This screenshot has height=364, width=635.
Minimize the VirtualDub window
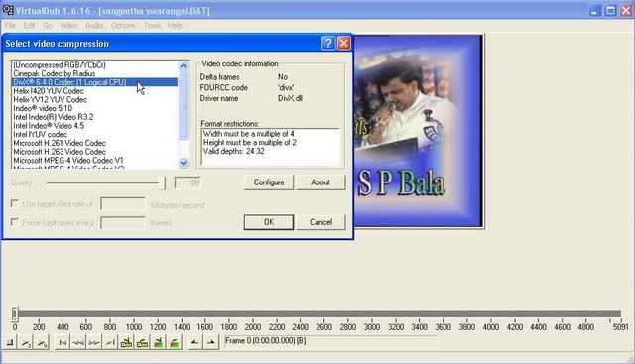coord(594,10)
